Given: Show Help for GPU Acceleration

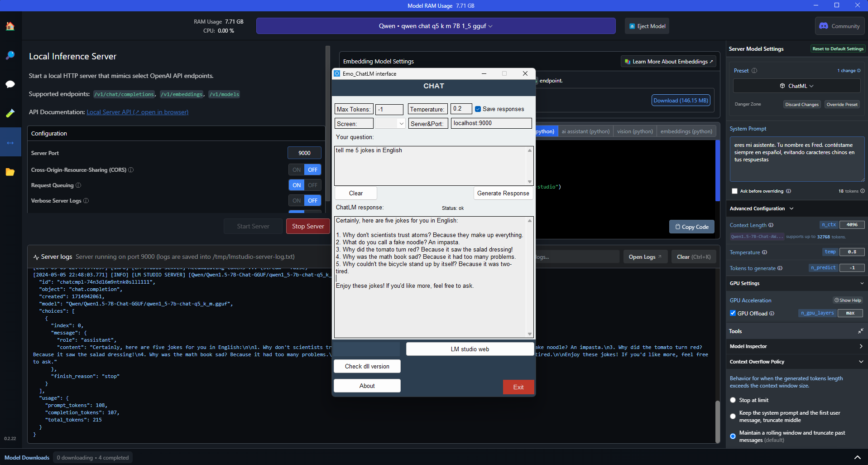Looking at the screenshot, I should (x=848, y=300).
